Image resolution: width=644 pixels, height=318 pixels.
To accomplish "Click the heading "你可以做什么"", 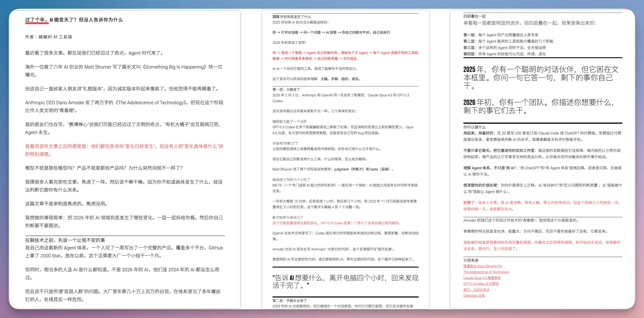I will pyautogui.click(x=475, y=127).
